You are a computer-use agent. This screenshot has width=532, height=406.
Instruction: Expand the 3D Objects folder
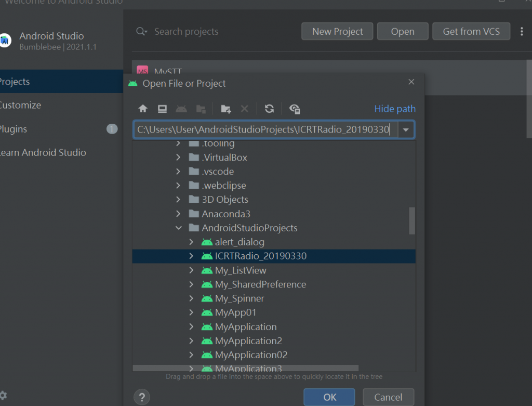(x=179, y=199)
